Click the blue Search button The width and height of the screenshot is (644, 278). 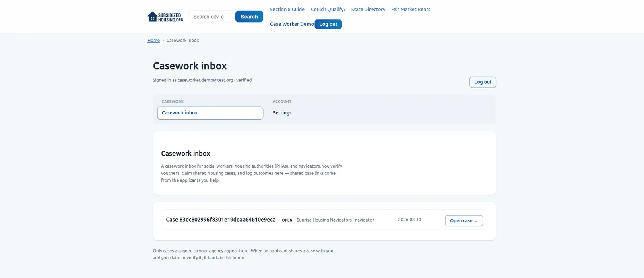click(249, 17)
